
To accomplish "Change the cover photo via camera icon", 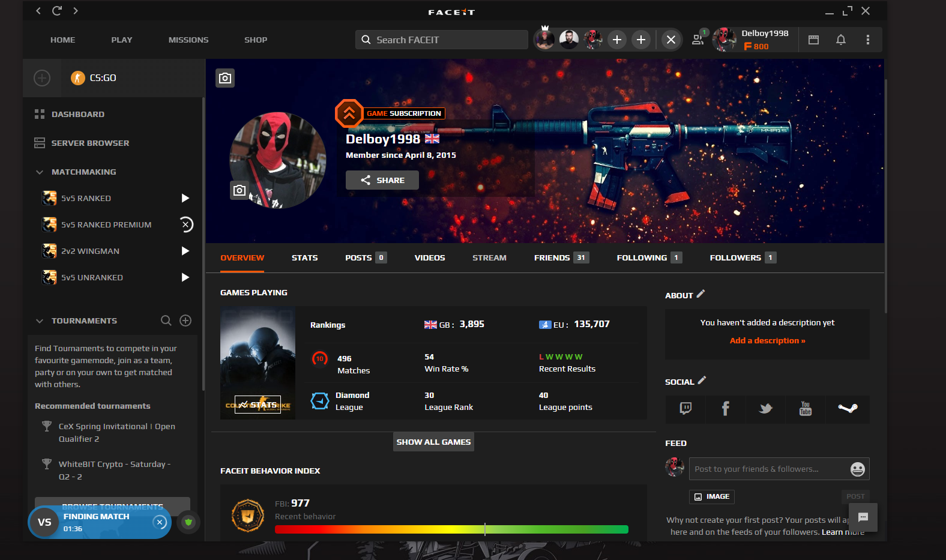I will pyautogui.click(x=225, y=78).
